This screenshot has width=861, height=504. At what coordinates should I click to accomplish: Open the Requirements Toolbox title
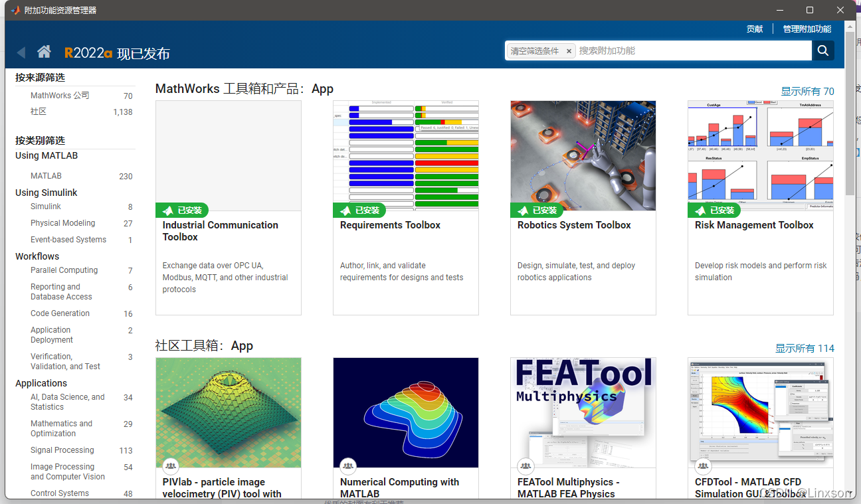pos(390,225)
